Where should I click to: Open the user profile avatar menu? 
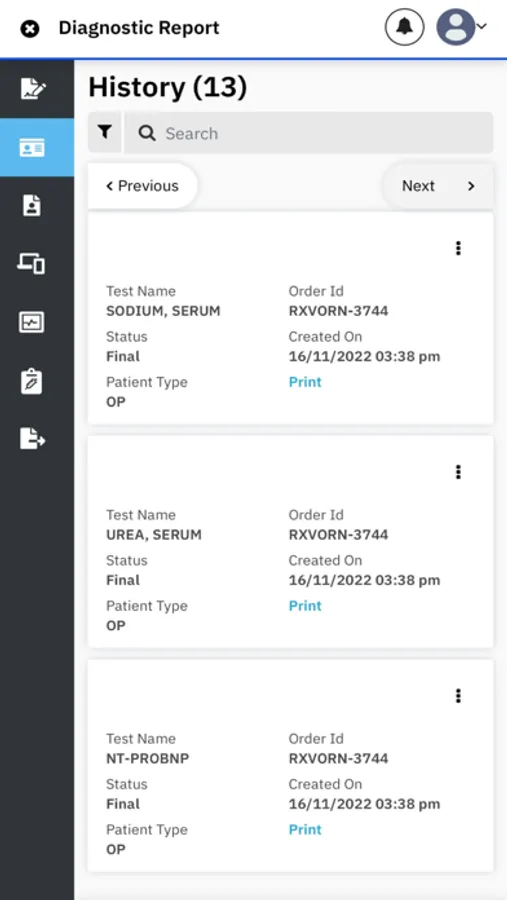click(x=455, y=27)
